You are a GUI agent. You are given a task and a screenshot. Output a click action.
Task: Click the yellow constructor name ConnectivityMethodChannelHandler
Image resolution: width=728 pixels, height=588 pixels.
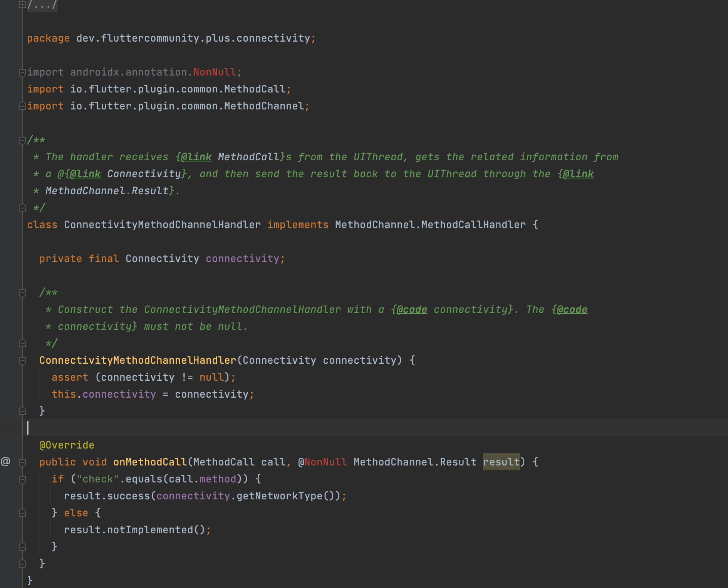point(138,360)
